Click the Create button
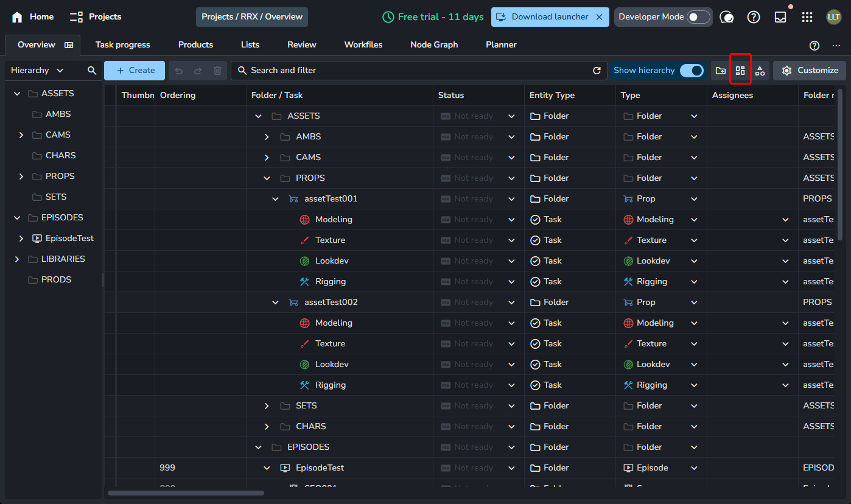 135,71
